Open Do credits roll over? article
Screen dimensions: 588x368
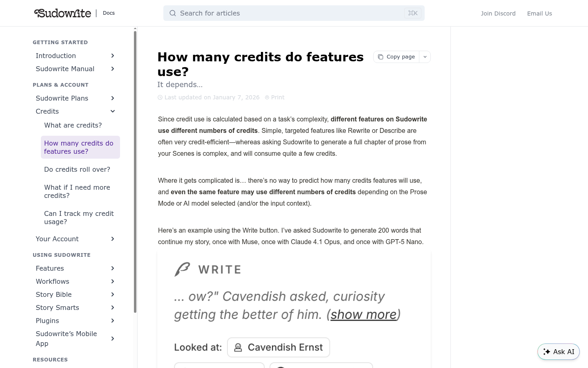pos(77,169)
